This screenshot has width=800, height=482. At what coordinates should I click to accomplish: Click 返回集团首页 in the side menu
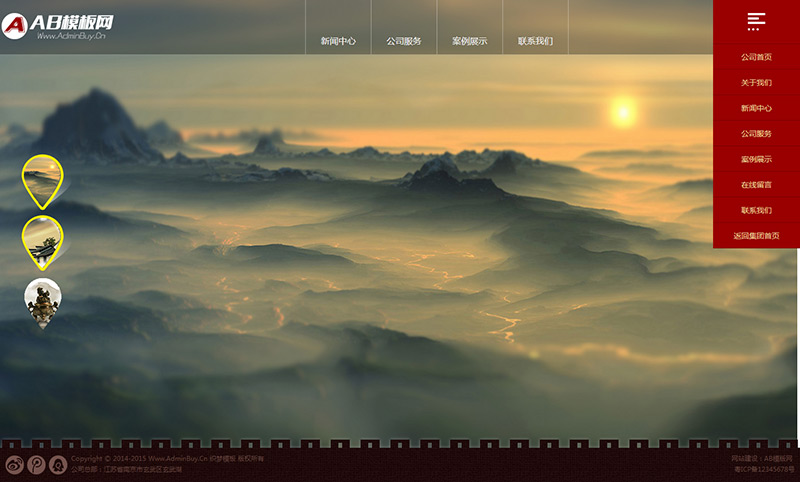tap(756, 236)
